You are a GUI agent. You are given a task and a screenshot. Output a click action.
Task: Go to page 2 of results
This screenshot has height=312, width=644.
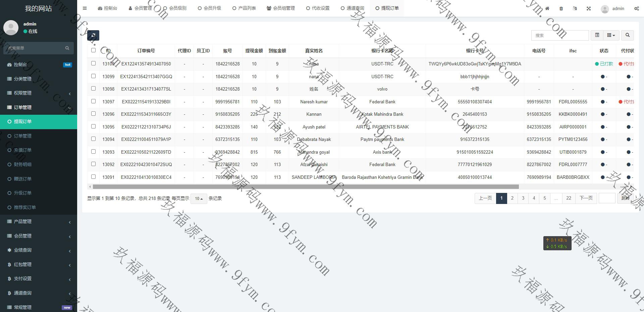point(512,198)
